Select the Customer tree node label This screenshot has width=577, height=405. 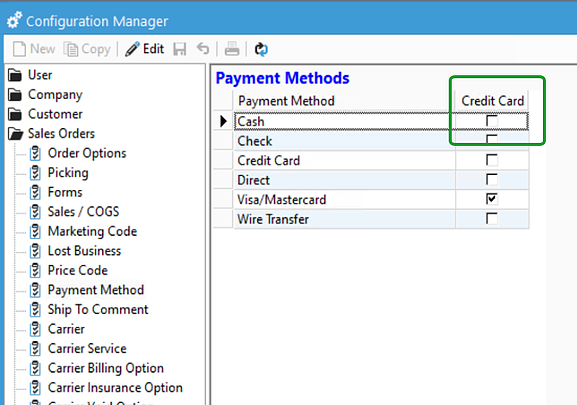(x=55, y=114)
